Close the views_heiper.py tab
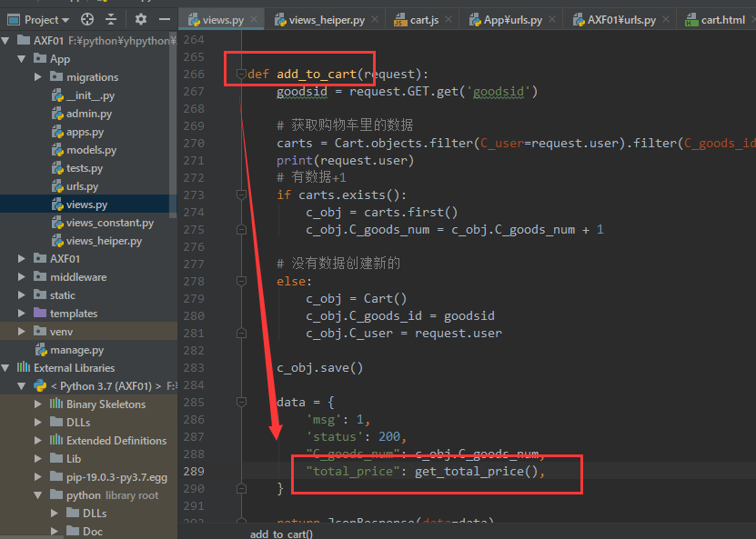Screen dimensions: 756x539 coord(375,20)
